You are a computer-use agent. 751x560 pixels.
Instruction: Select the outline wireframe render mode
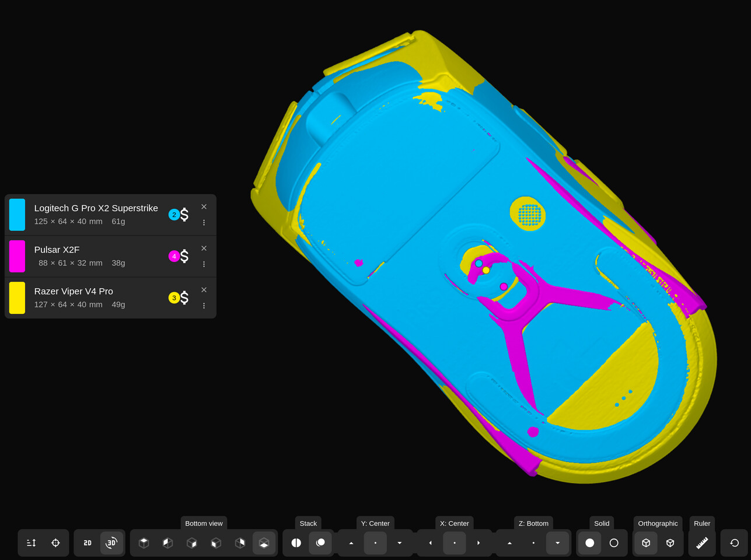(x=614, y=542)
